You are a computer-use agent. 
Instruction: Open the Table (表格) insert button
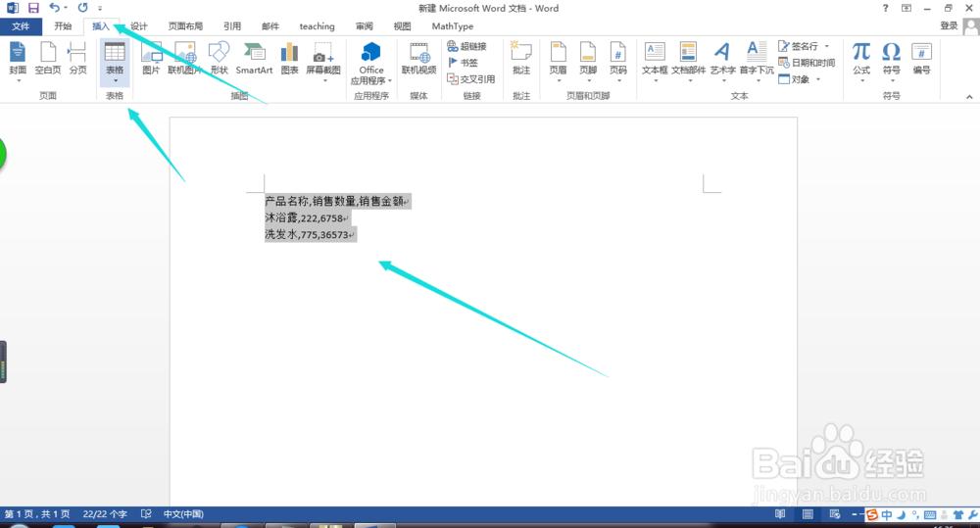[115, 63]
